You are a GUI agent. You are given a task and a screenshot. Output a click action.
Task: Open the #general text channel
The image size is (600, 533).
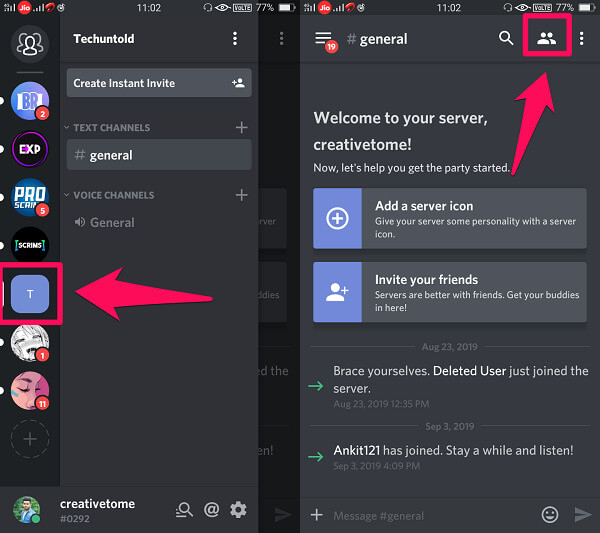coord(159,155)
